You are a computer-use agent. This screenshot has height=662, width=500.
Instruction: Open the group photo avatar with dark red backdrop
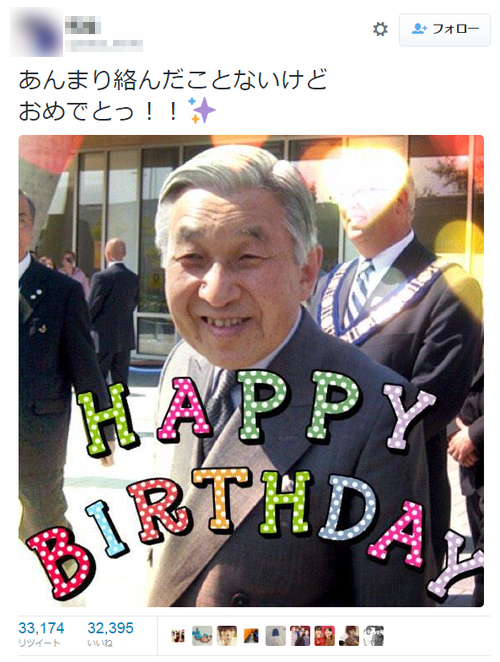300,636
